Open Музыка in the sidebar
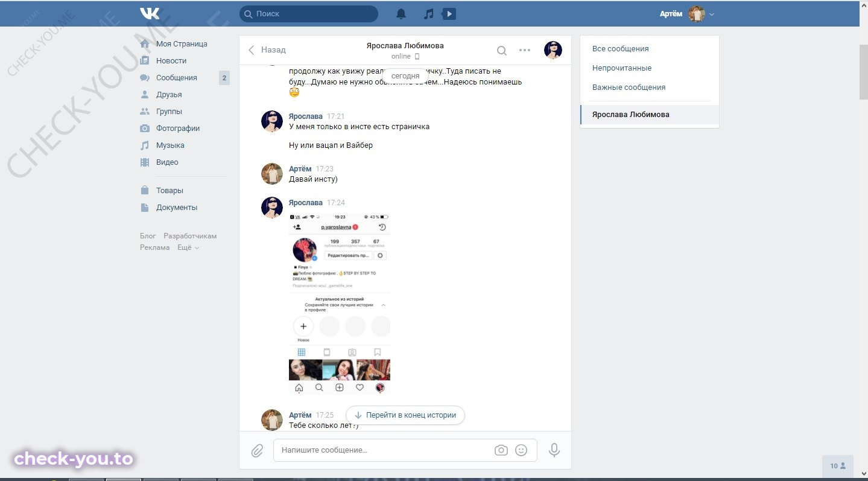The width and height of the screenshot is (868, 481). 170,145
